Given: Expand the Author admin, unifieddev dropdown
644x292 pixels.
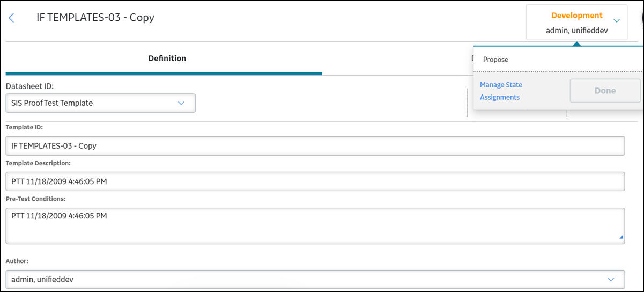Looking at the screenshot, I should 315,279.
